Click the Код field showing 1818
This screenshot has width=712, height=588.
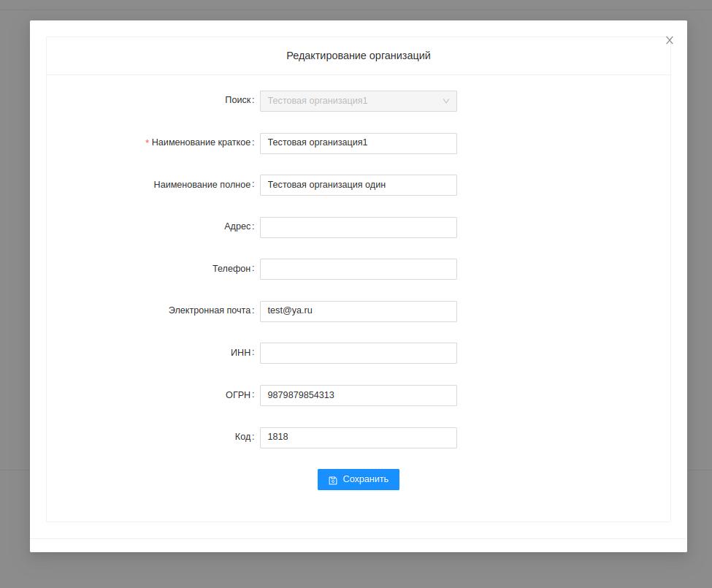(358, 438)
